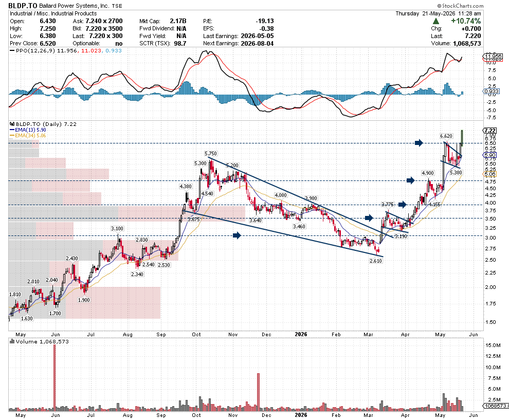Image resolution: width=509 pixels, height=420 pixels.
Task: Click the boxed 5.06 EMA axis label
Action: tap(489, 174)
